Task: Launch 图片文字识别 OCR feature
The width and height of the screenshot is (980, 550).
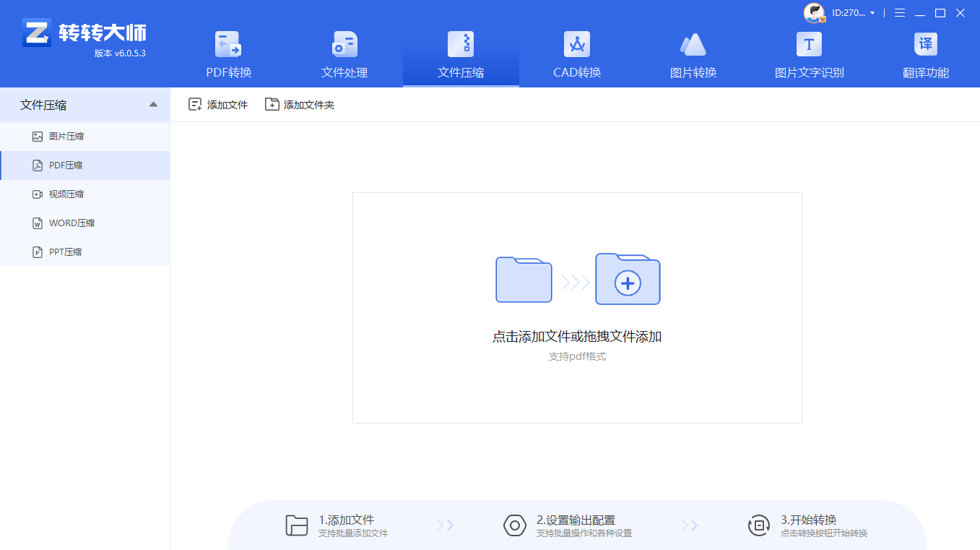Action: 807,54
